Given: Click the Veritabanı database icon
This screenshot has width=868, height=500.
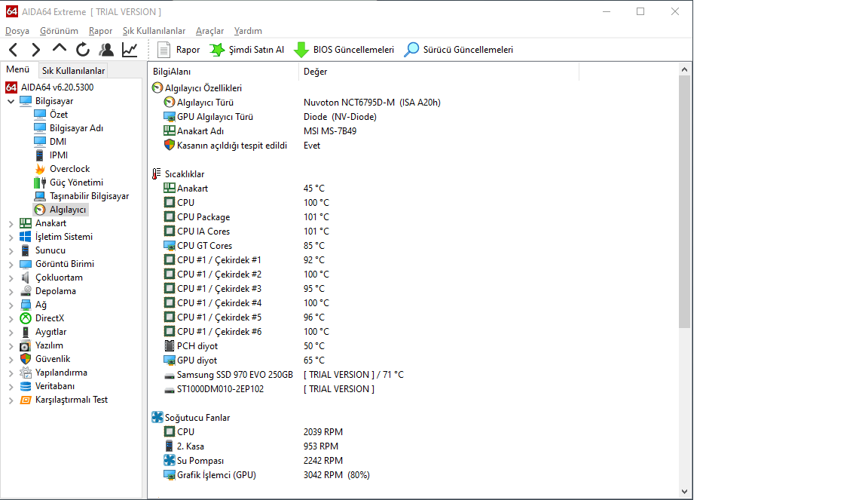Looking at the screenshot, I should 26,386.
